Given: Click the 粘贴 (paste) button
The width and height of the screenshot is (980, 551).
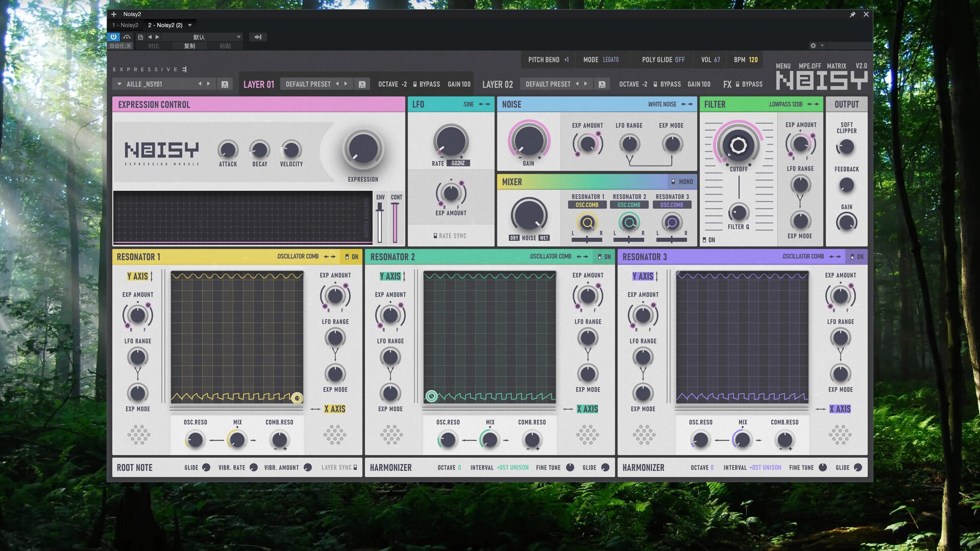Looking at the screenshot, I should click(226, 45).
